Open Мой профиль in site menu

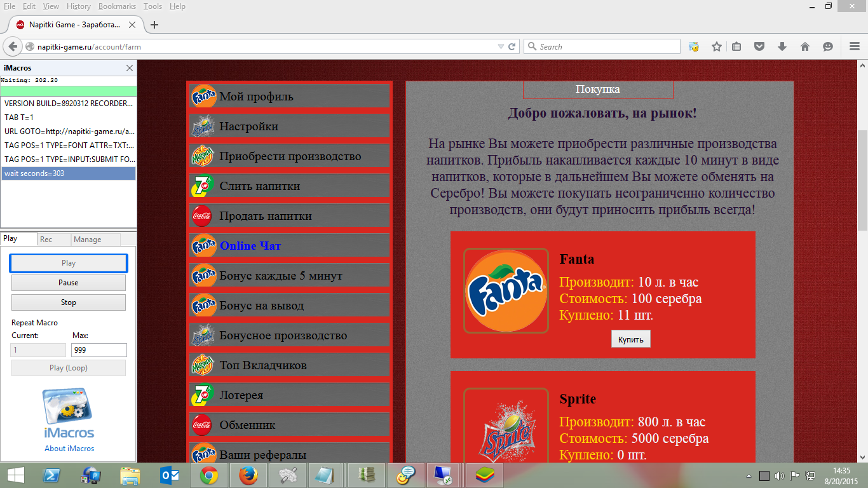coord(290,97)
